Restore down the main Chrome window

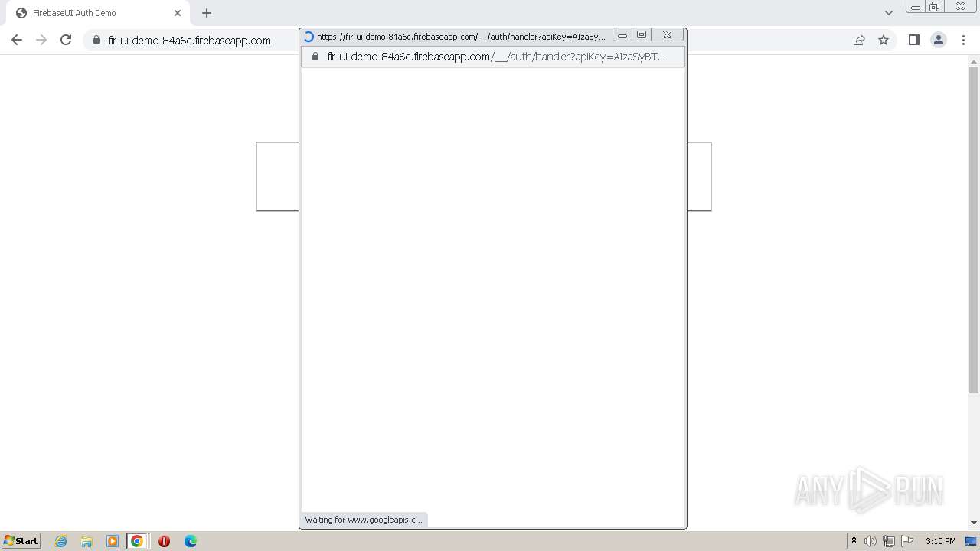(x=935, y=7)
